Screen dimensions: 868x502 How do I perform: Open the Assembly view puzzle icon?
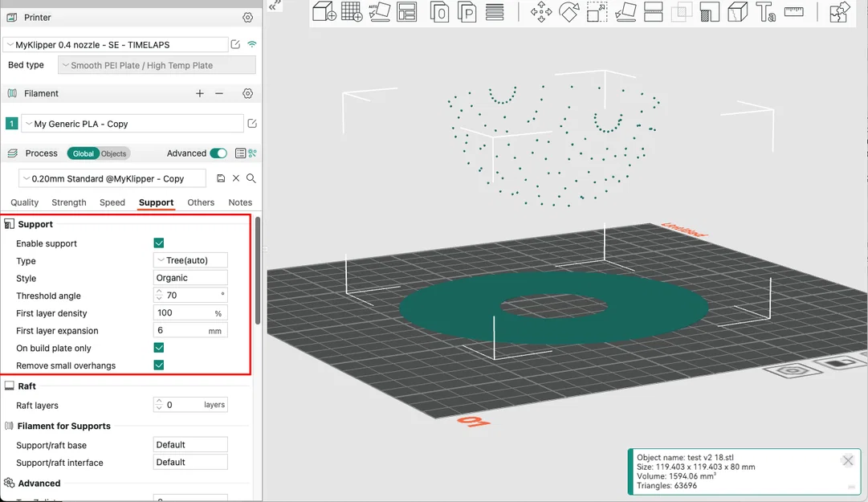pos(840,11)
